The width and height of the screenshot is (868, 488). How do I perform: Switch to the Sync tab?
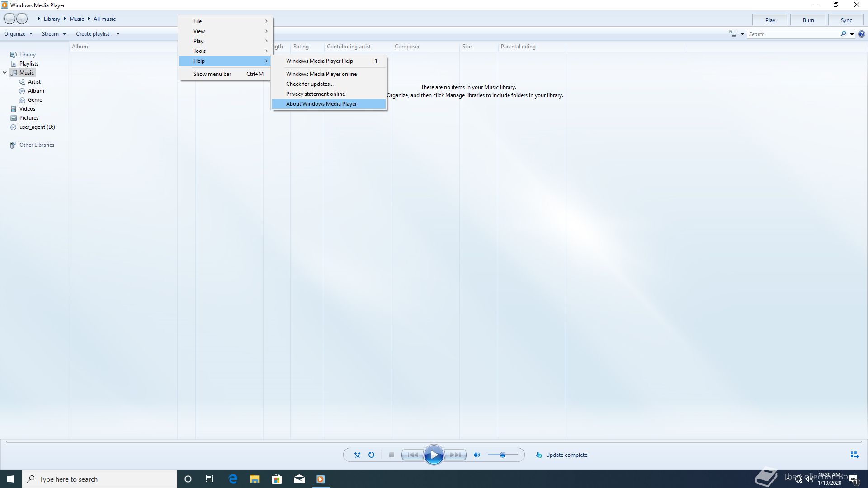846,20
